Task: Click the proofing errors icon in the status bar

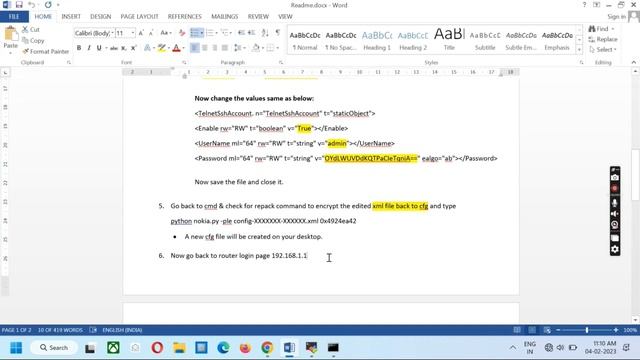Action: 93,330
